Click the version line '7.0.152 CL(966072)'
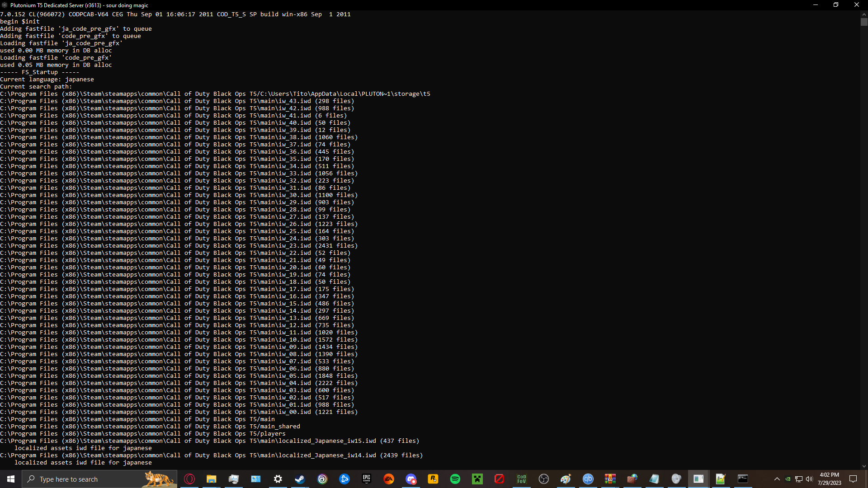 pyautogui.click(x=175, y=14)
